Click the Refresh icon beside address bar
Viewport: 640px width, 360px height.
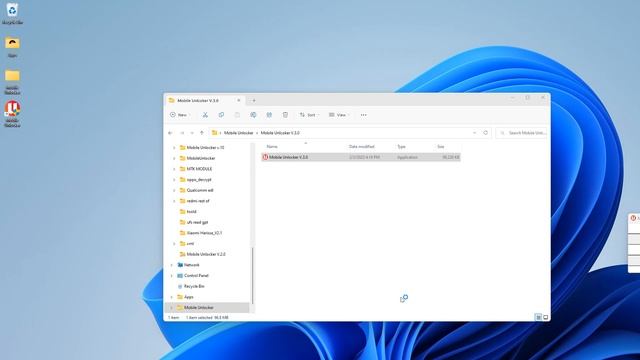[x=486, y=133]
